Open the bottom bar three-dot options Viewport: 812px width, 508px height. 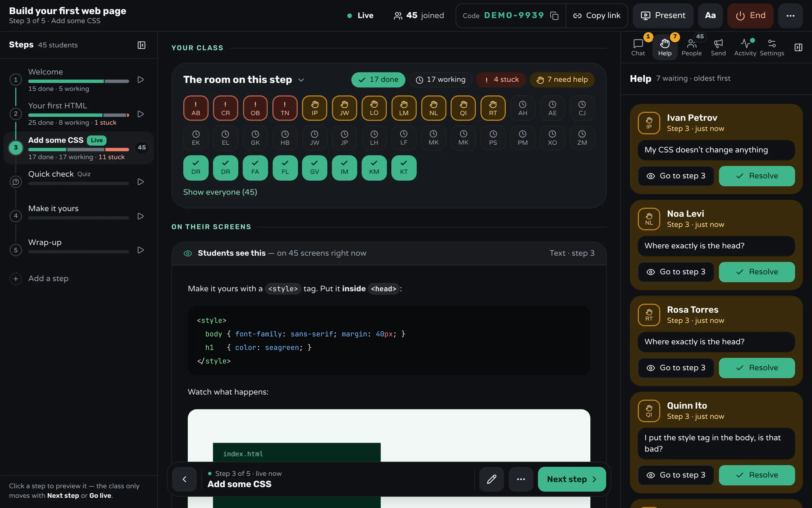pyautogui.click(x=521, y=479)
